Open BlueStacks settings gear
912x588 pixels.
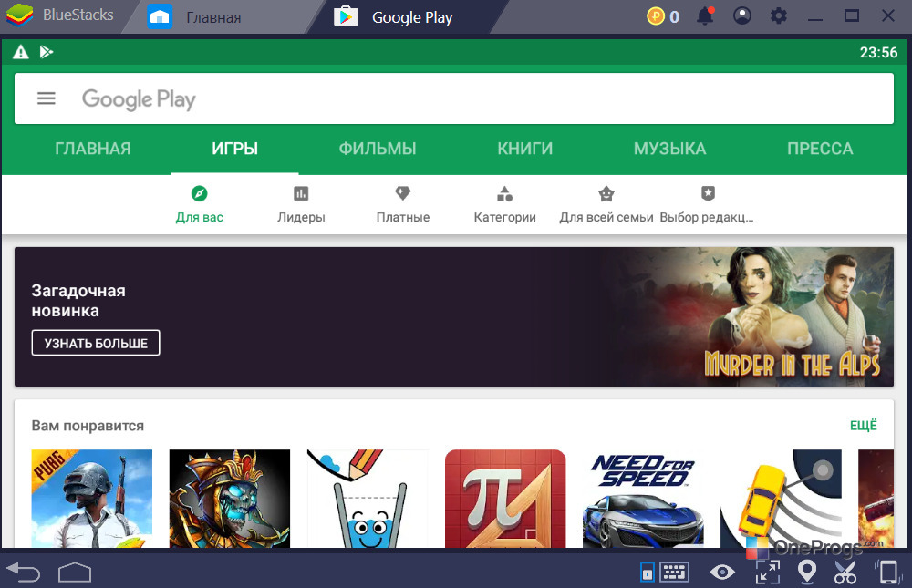click(x=778, y=15)
